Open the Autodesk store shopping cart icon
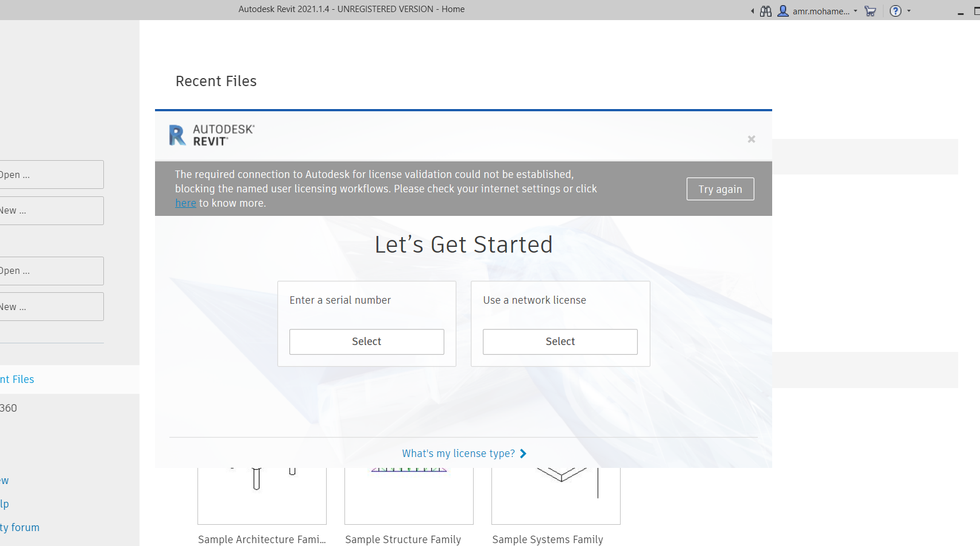 (870, 10)
